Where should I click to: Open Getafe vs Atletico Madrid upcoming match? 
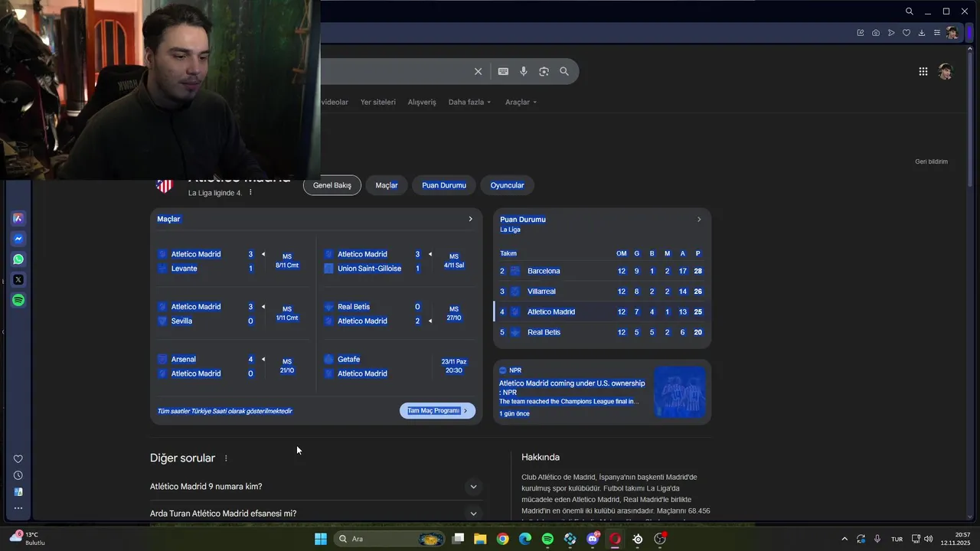398,366
